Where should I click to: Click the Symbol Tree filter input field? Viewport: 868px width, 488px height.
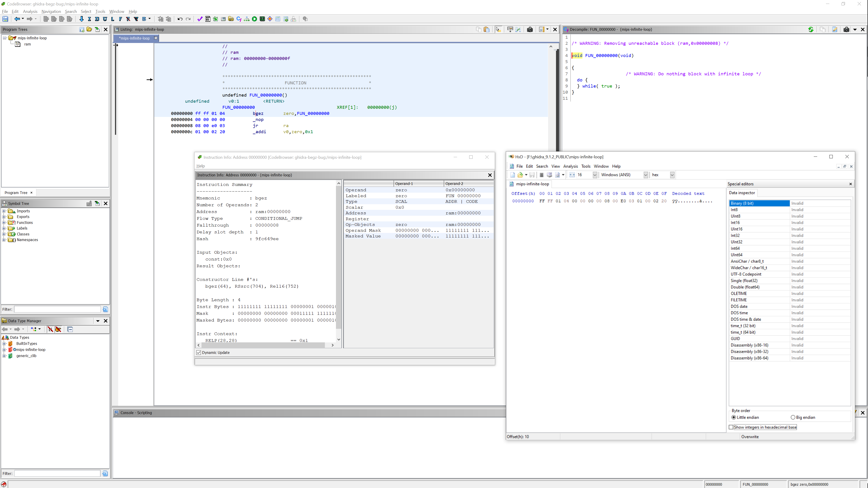click(x=58, y=309)
